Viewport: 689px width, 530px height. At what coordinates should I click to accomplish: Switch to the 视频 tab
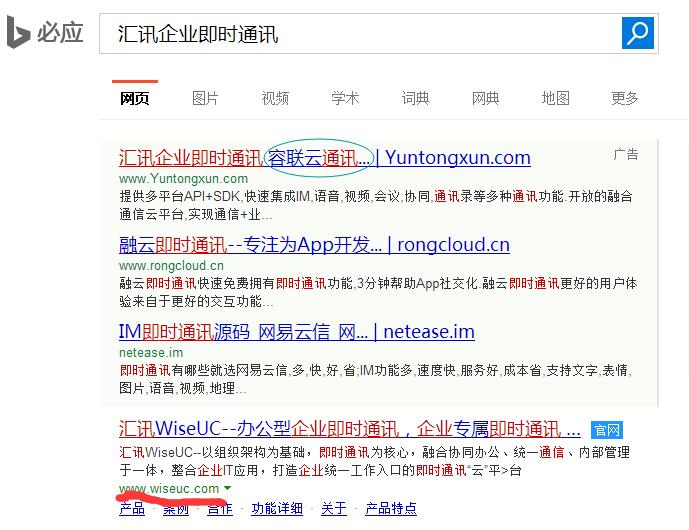tap(275, 98)
